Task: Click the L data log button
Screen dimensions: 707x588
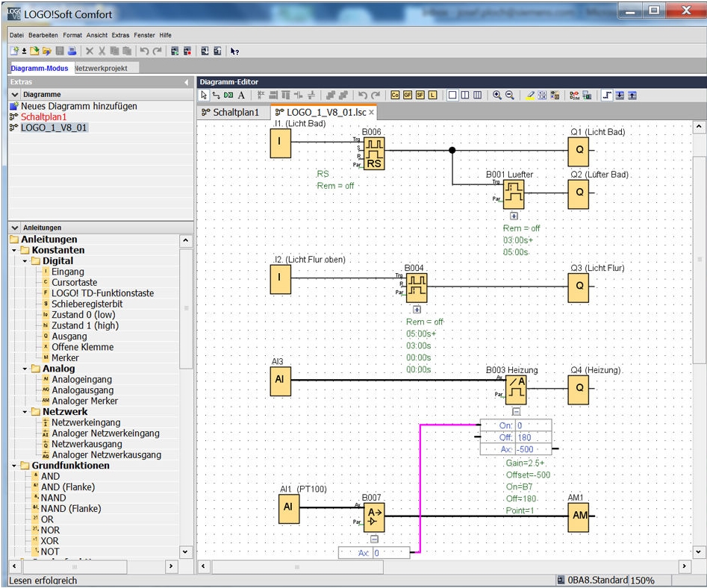Action: coord(433,95)
